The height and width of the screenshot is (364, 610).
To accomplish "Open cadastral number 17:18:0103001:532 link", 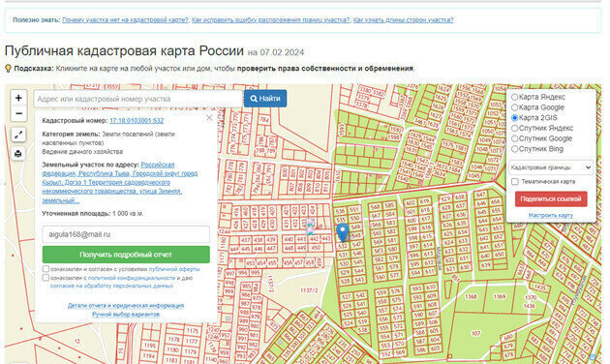I will pos(137,121).
